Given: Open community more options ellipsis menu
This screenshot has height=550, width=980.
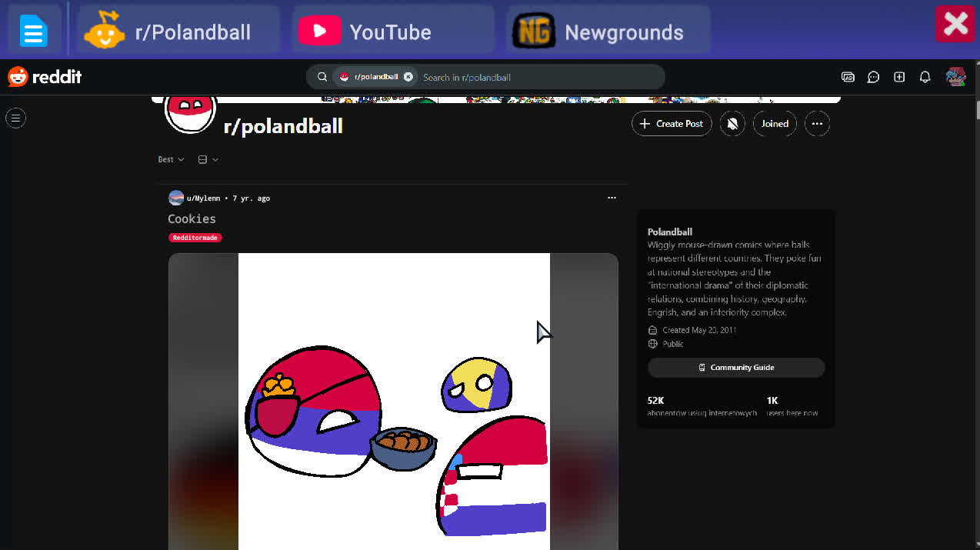Looking at the screenshot, I should pos(817,124).
